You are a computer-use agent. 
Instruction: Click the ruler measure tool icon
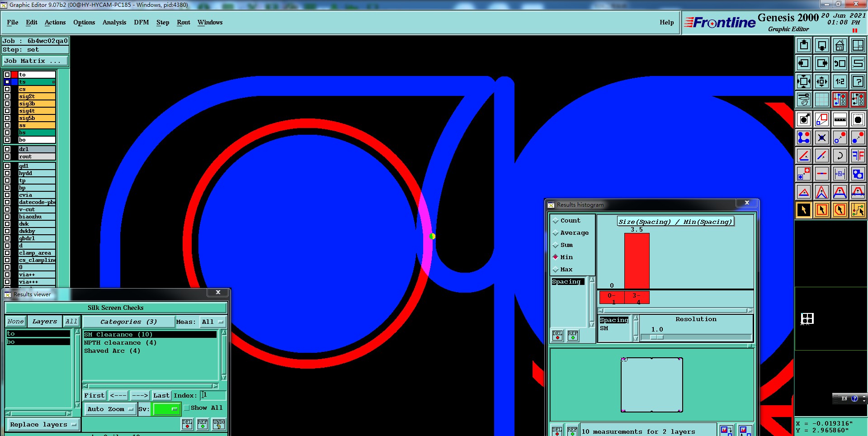[x=840, y=119]
